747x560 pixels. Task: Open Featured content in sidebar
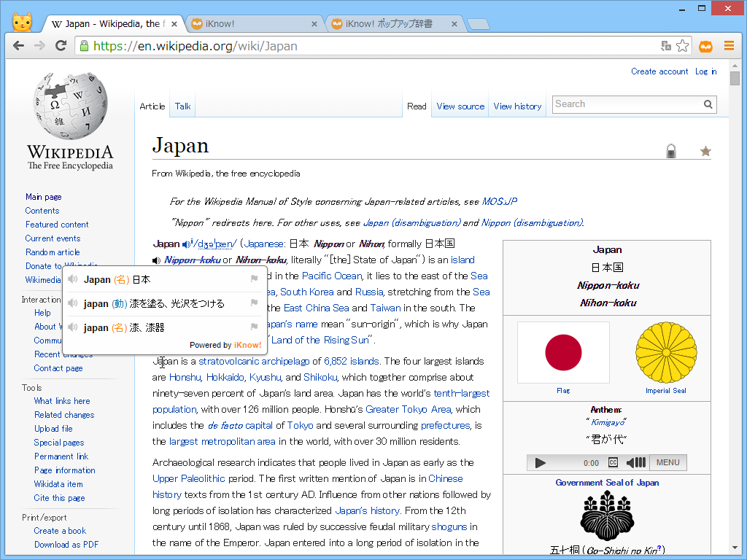(x=57, y=225)
